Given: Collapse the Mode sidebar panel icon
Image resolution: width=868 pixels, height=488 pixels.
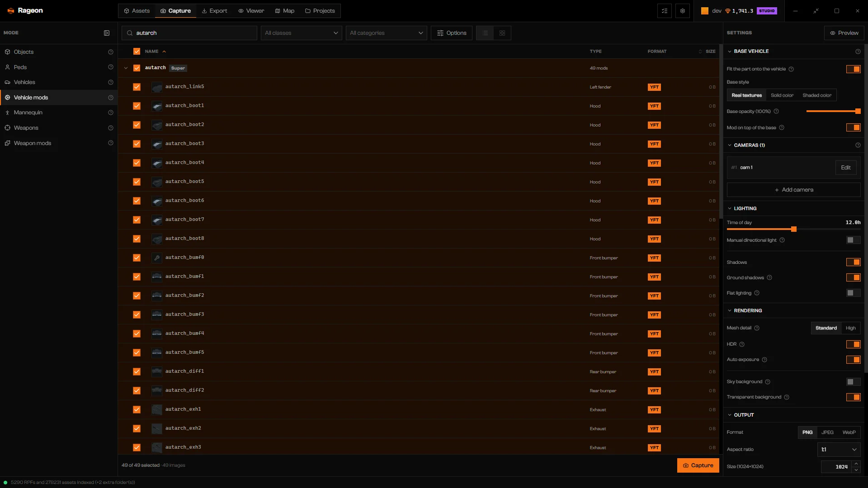Looking at the screenshot, I should 107,33.
